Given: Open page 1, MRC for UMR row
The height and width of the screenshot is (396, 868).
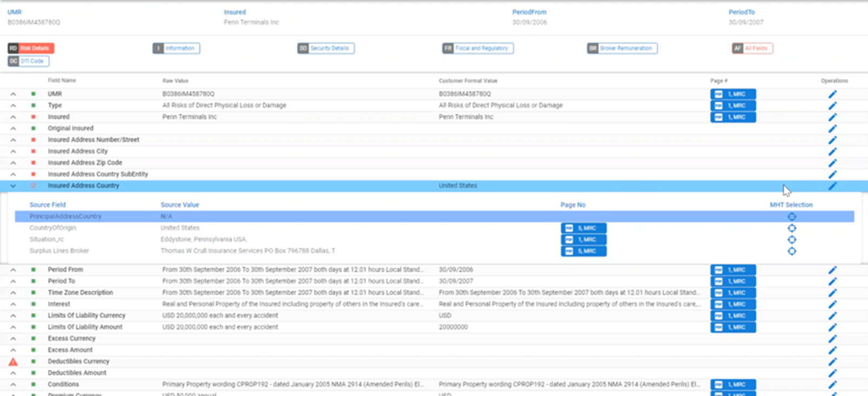Looking at the screenshot, I should click(x=733, y=94).
